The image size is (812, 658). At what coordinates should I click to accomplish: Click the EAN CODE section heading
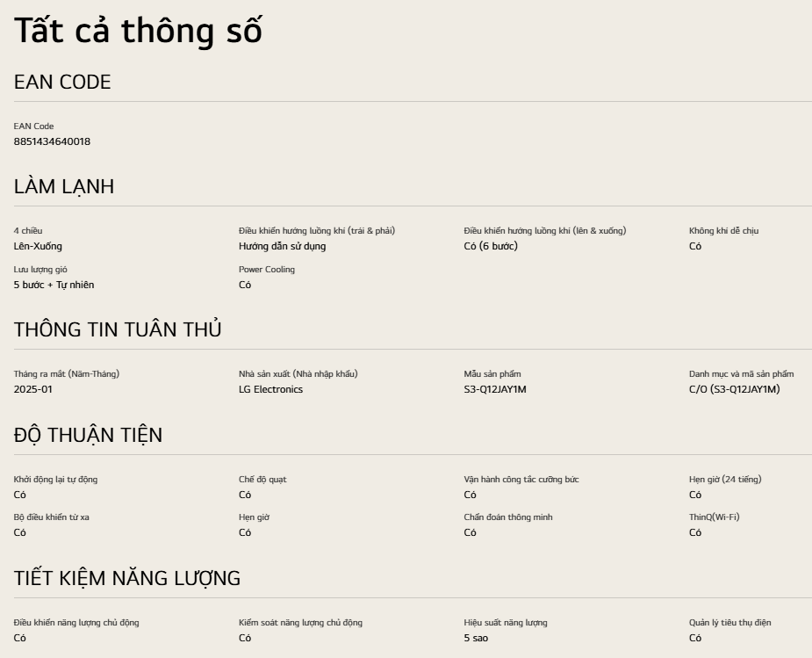(x=62, y=83)
